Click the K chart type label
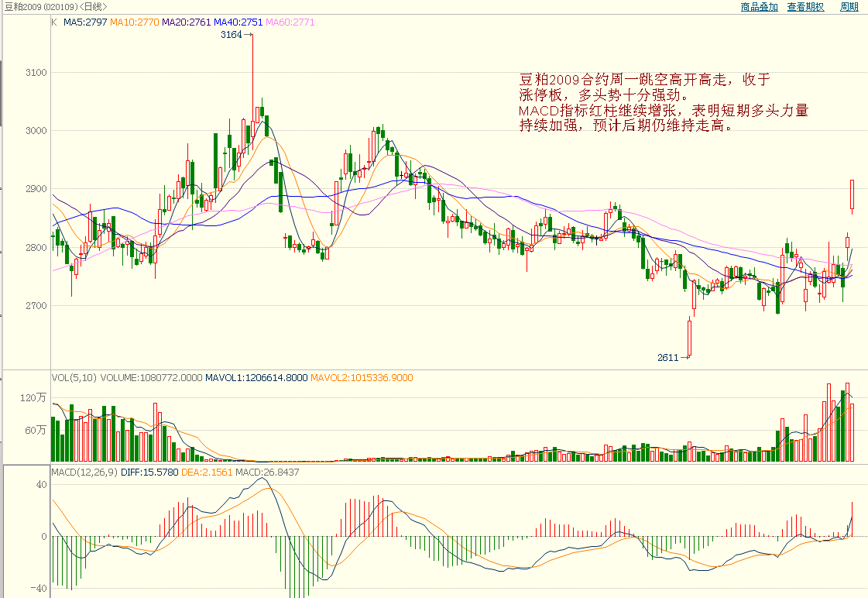The image size is (868, 598). pos(54,23)
